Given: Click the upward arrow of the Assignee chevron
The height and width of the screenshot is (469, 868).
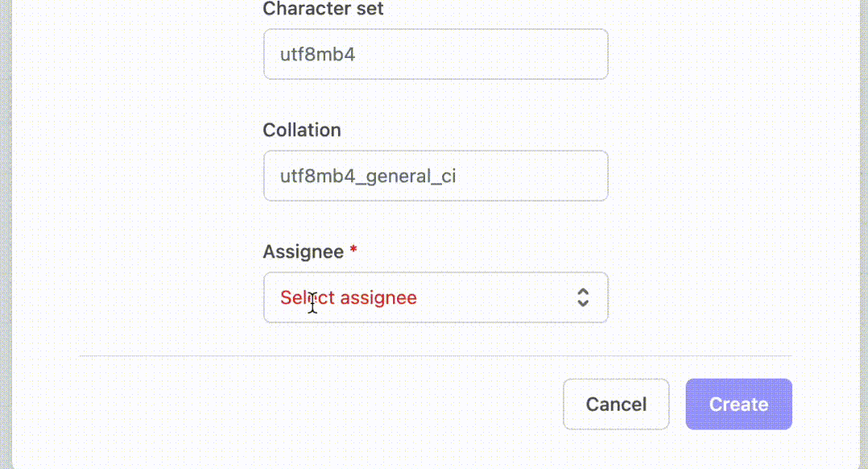Looking at the screenshot, I should (583, 292).
